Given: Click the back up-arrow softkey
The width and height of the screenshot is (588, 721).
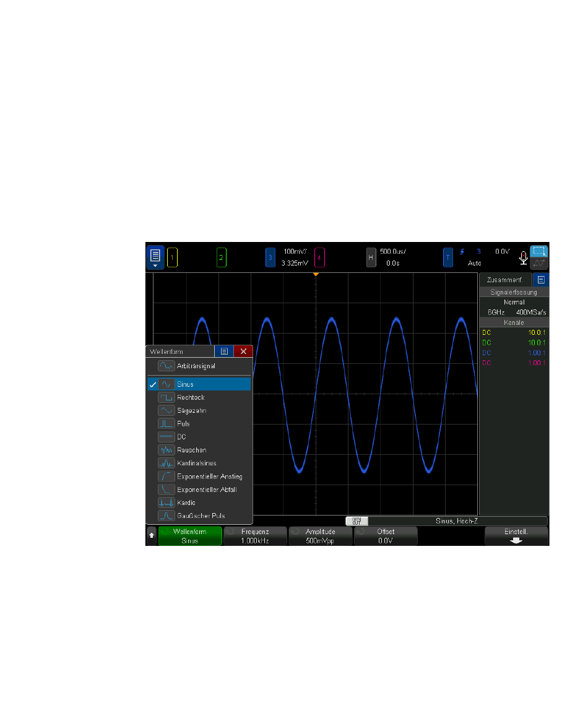Looking at the screenshot, I should pos(152,536).
